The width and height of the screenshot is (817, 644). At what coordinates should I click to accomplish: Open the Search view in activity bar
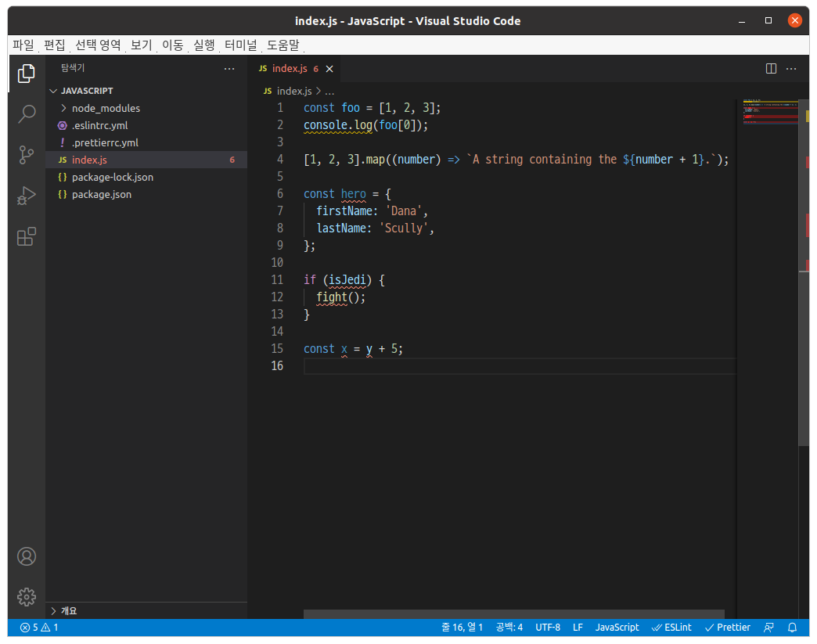point(27,113)
